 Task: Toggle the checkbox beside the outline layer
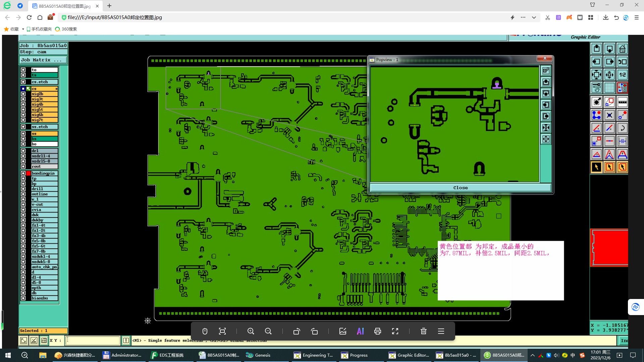(x=23, y=194)
